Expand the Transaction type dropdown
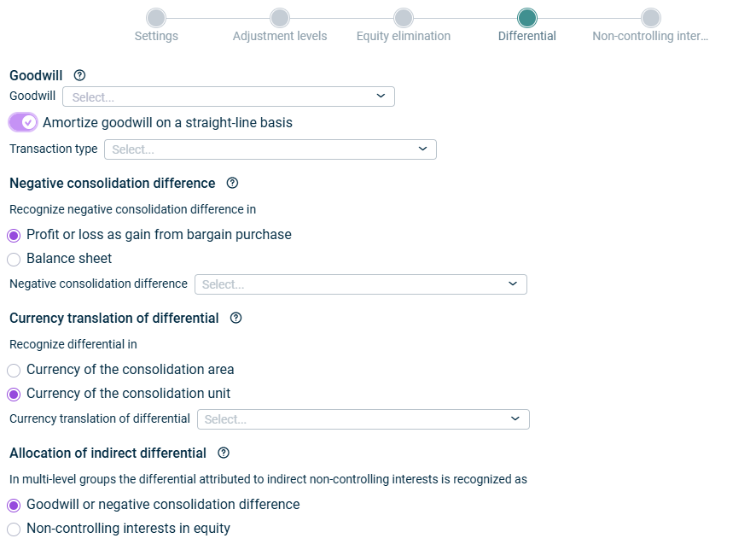The width and height of the screenshot is (756, 550). click(x=270, y=149)
